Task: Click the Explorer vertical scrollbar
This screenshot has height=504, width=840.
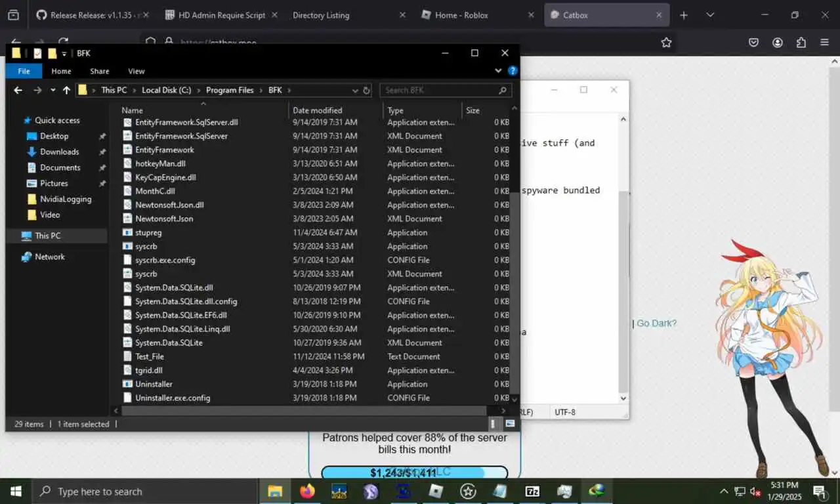Action: [514, 293]
